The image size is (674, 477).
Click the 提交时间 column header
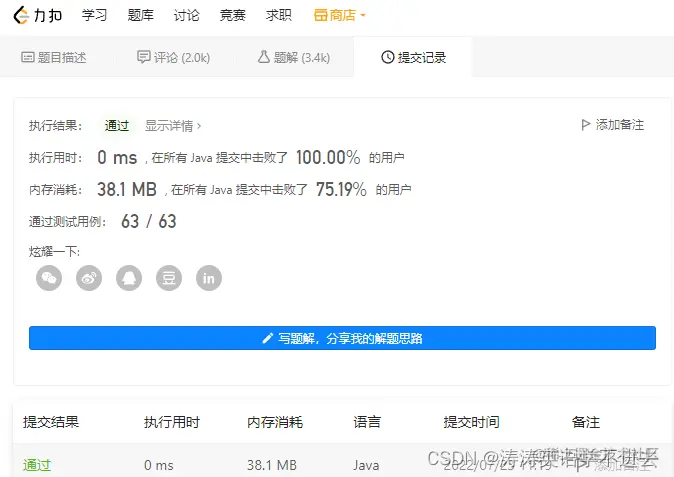click(472, 422)
